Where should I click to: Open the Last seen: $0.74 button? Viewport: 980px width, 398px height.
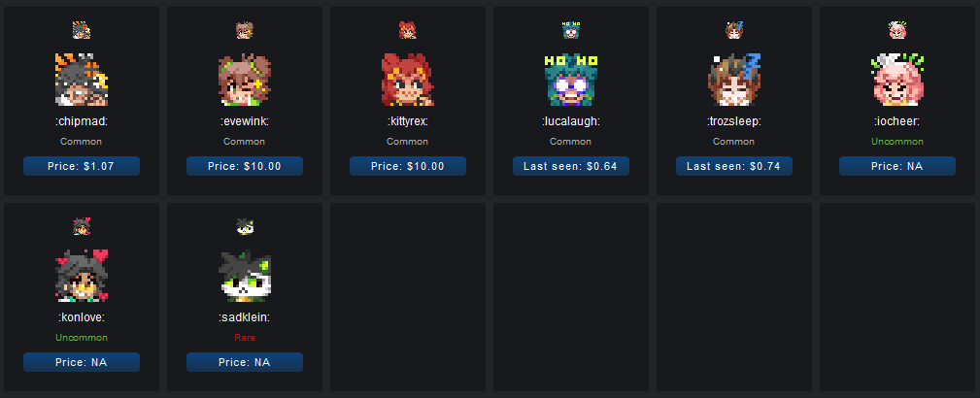(733, 166)
